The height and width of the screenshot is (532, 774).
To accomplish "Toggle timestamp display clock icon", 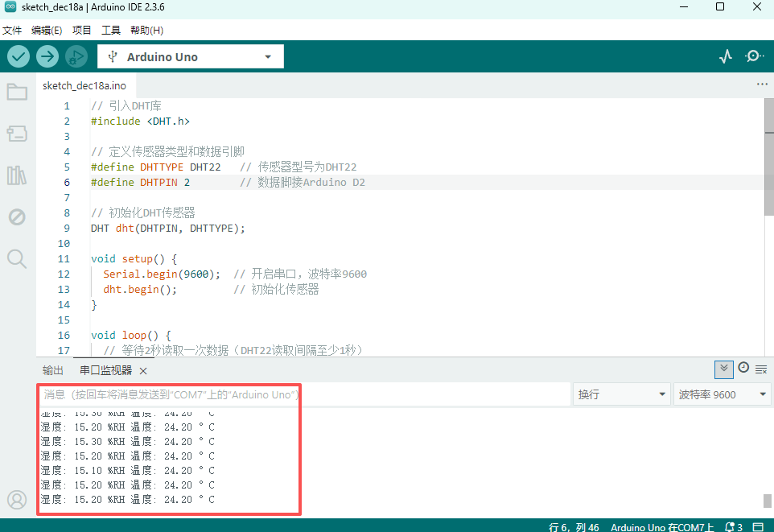I will click(743, 368).
